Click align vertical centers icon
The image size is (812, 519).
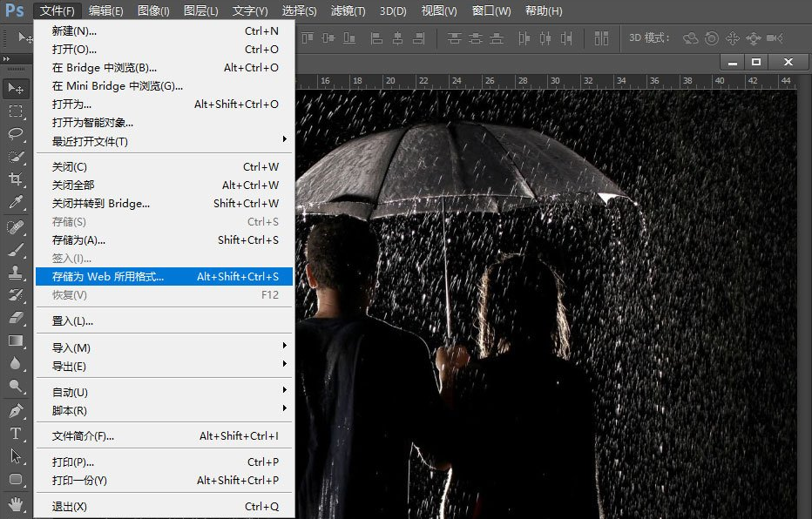tap(328, 38)
